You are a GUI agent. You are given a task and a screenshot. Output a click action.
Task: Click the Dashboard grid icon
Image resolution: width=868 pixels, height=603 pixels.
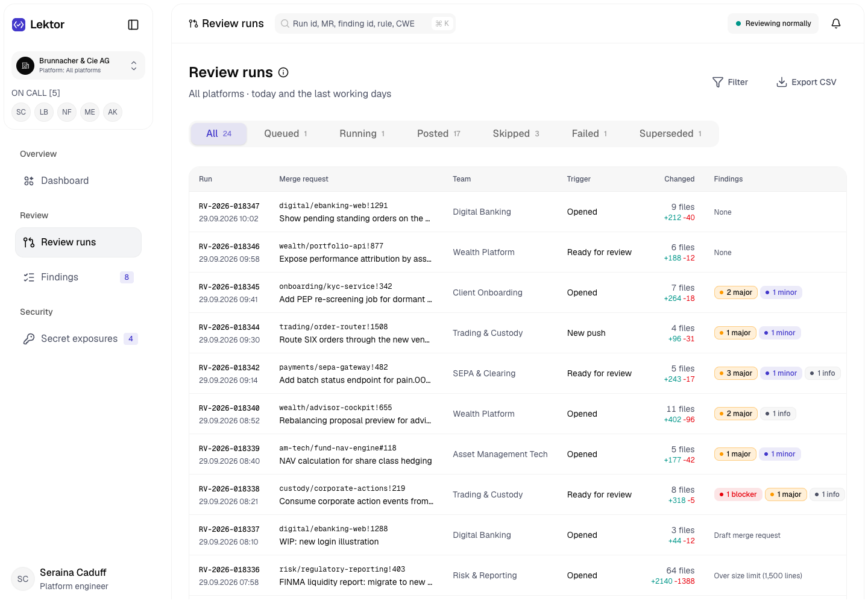coord(29,181)
